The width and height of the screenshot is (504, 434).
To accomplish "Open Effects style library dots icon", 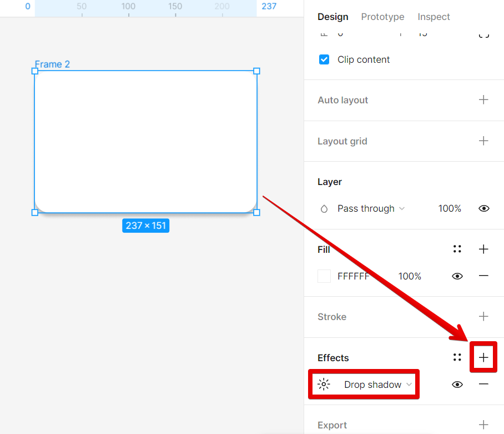I will coord(457,358).
